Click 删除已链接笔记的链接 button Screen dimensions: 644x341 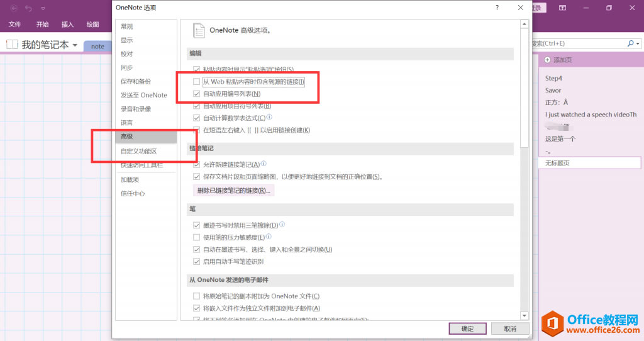[234, 191]
